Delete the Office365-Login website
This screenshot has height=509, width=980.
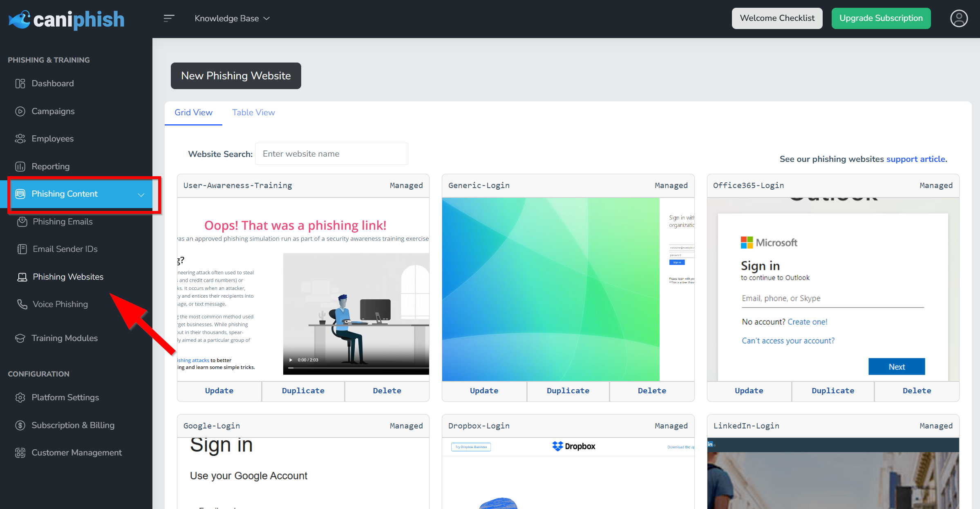917,390
